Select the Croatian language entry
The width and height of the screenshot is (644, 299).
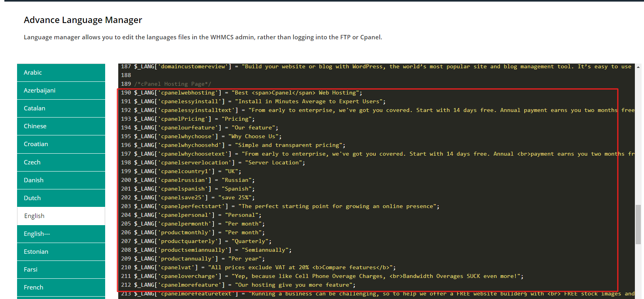61,144
